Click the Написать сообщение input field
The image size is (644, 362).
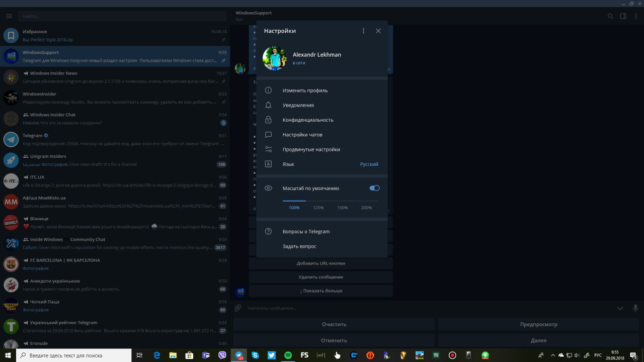point(428,308)
